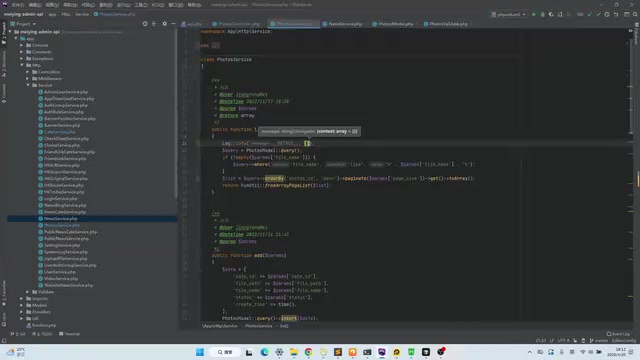Open the phpunit.xml run configuration dropdown
Viewport: 640px width, 360px height.
click(x=509, y=14)
